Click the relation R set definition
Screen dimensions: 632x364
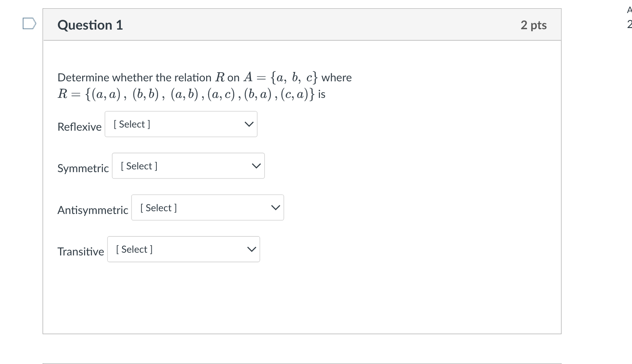[186, 94]
